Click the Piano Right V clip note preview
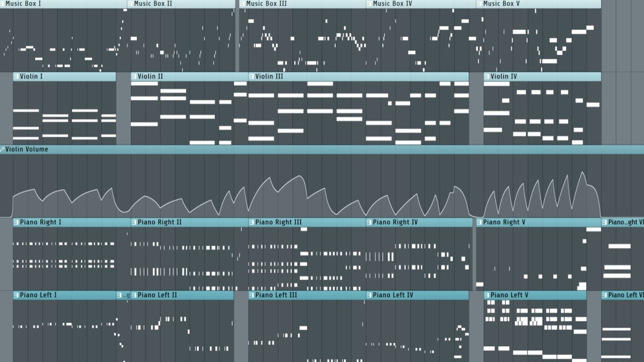Viewport: 644px width, 362px height. (x=538, y=258)
